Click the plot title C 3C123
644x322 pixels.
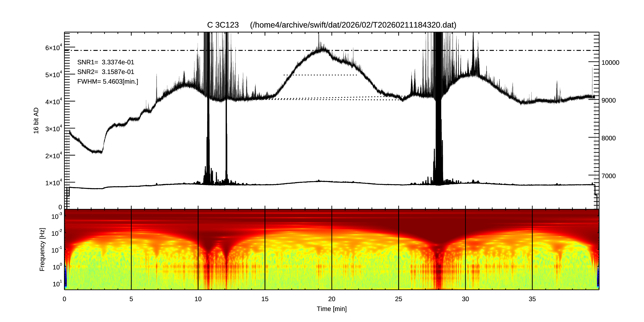[223, 25]
